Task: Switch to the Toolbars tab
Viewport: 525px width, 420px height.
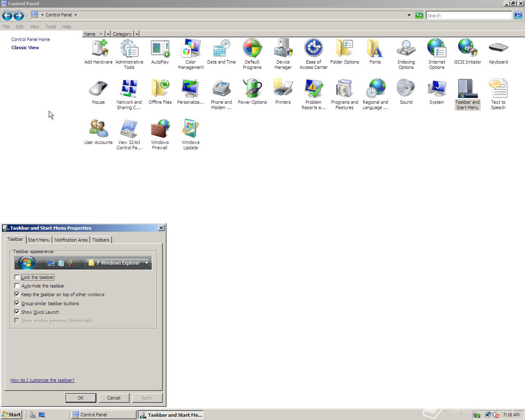Action: click(x=101, y=240)
